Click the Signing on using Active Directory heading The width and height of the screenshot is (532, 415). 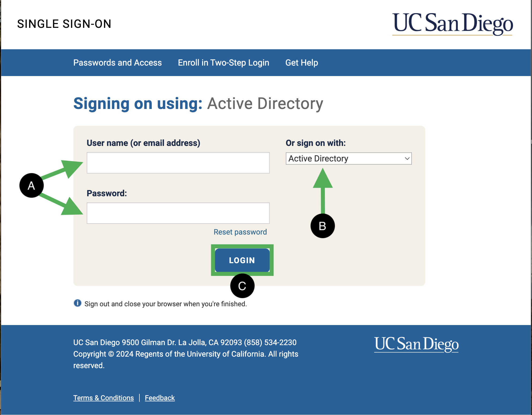[198, 104]
